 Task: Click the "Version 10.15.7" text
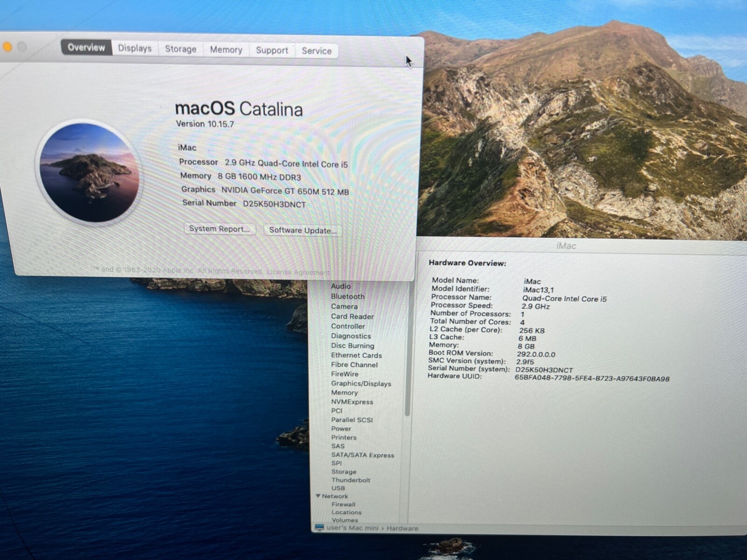pos(205,124)
